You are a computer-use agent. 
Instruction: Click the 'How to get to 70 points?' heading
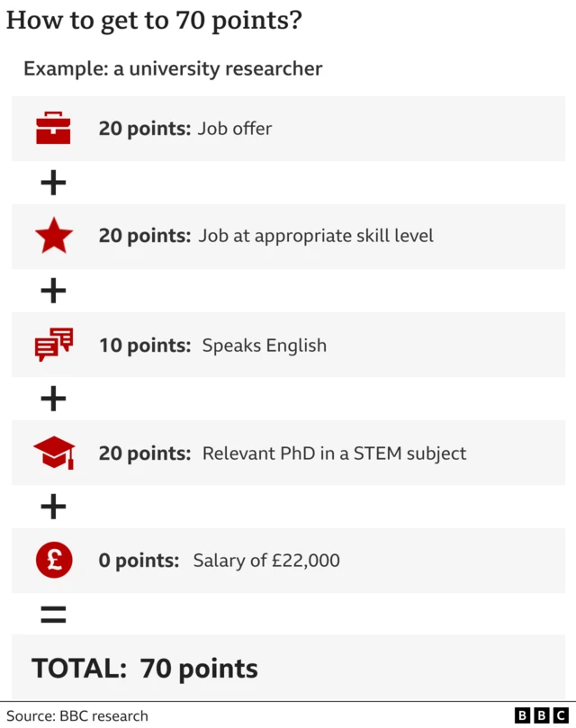154,22
